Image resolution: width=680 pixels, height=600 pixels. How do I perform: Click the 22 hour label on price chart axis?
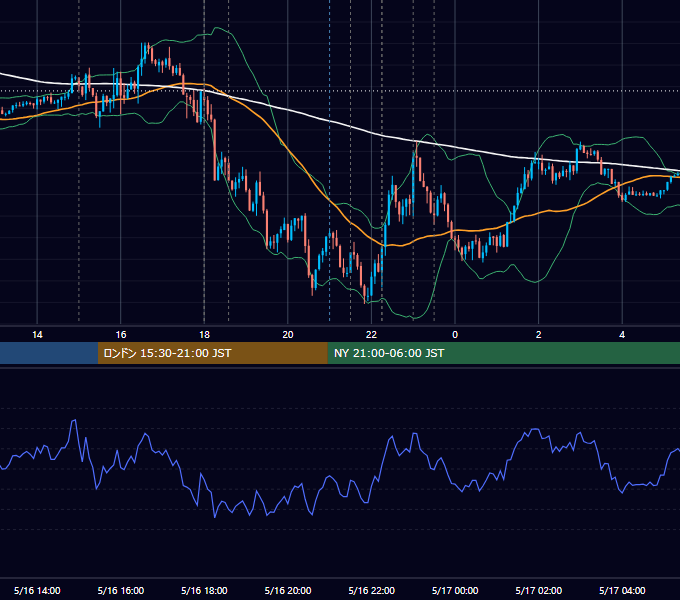click(371, 335)
